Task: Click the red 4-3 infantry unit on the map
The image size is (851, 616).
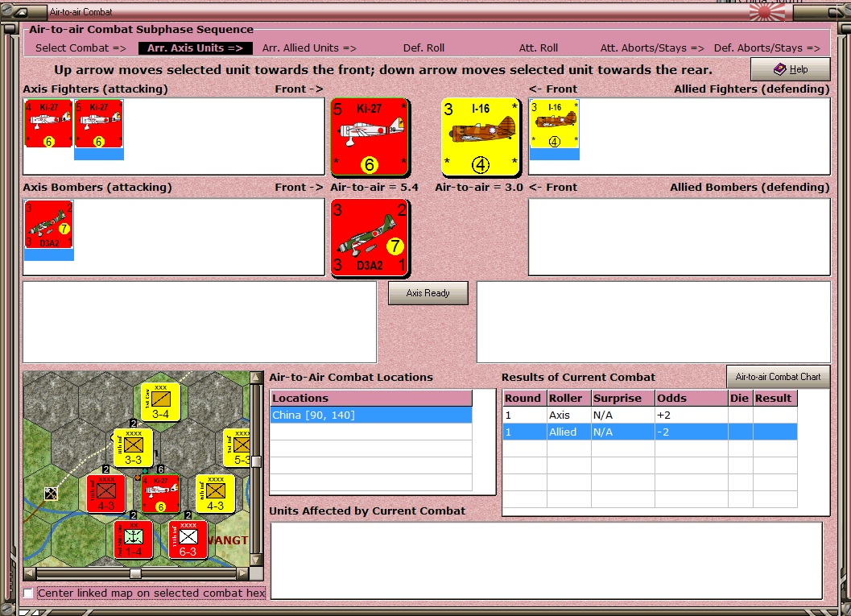Action: tap(105, 494)
